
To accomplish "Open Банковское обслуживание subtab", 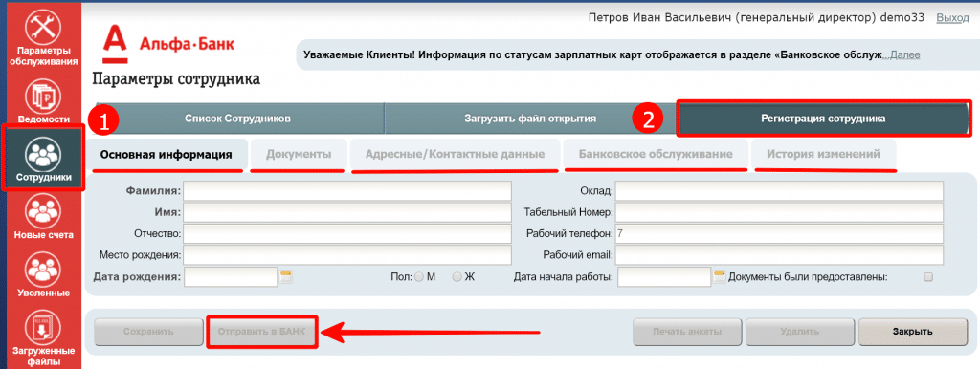I will [655, 155].
